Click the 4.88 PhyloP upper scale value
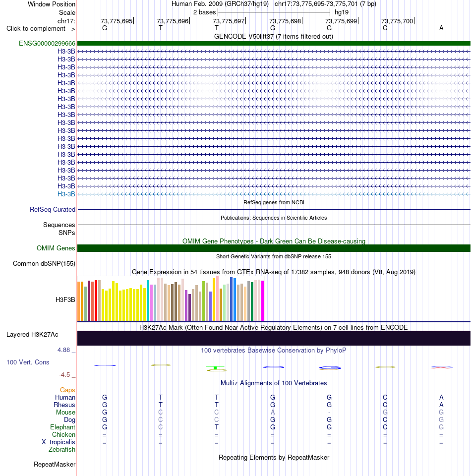This screenshot has width=471, height=476. [x=64, y=350]
